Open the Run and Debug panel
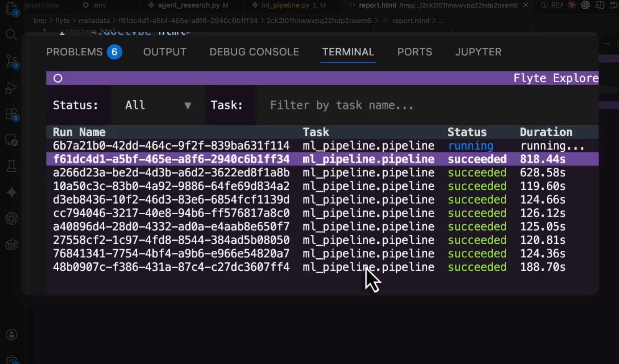 point(11,88)
